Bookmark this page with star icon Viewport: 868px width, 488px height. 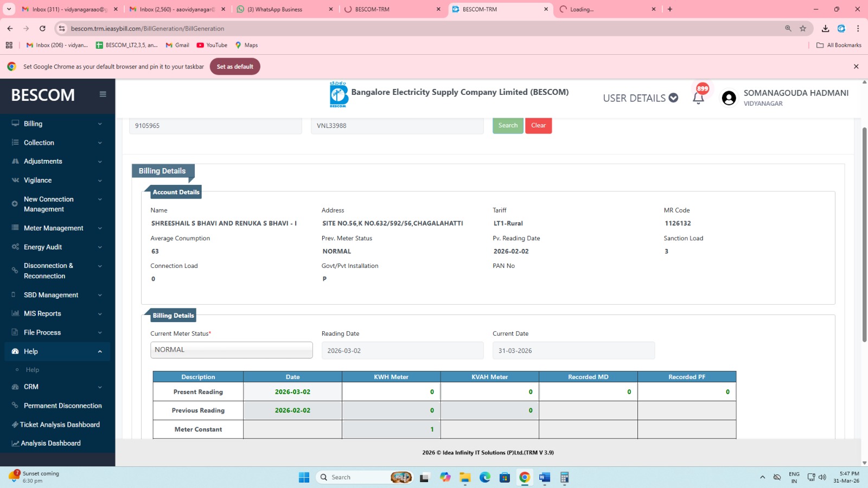[803, 28]
